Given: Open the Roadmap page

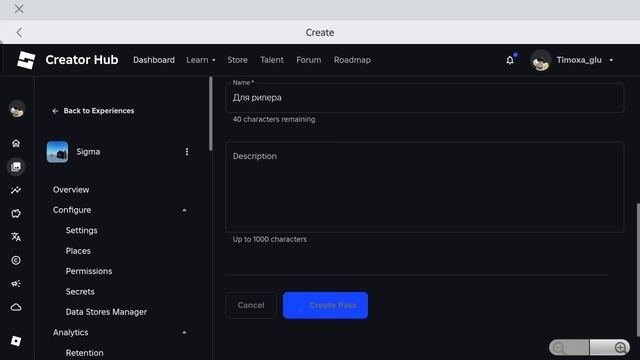Looking at the screenshot, I should pos(352,60).
